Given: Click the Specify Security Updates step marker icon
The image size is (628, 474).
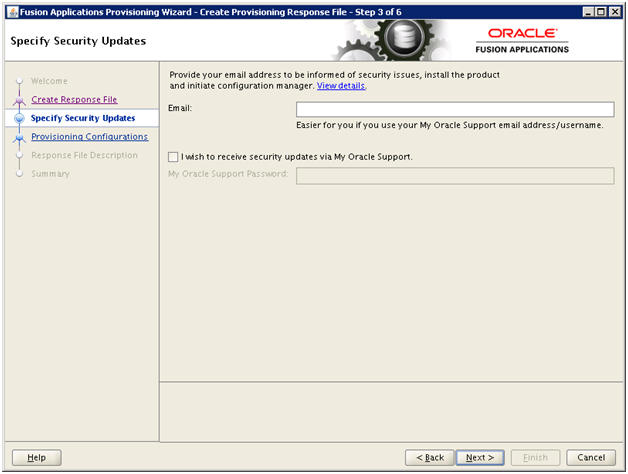Looking at the screenshot, I should [19, 118].
